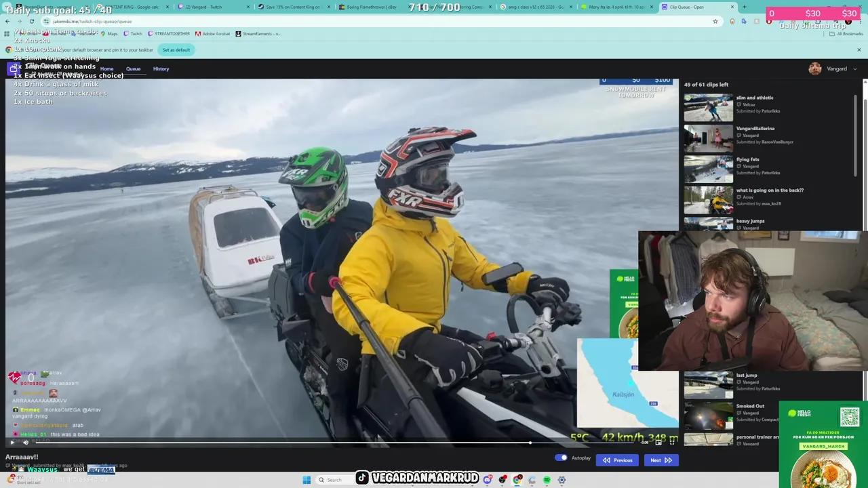Open the 'last jump' clip
The height and width of the screenshot is (488, 868).
point(747,375)
